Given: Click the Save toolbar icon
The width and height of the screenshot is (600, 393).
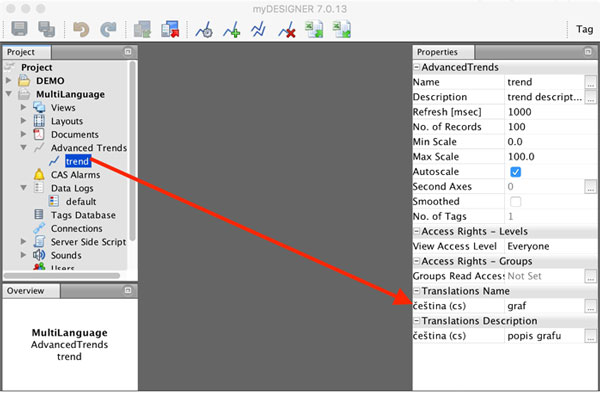Looking at the screenshot, I should [20, 29].
